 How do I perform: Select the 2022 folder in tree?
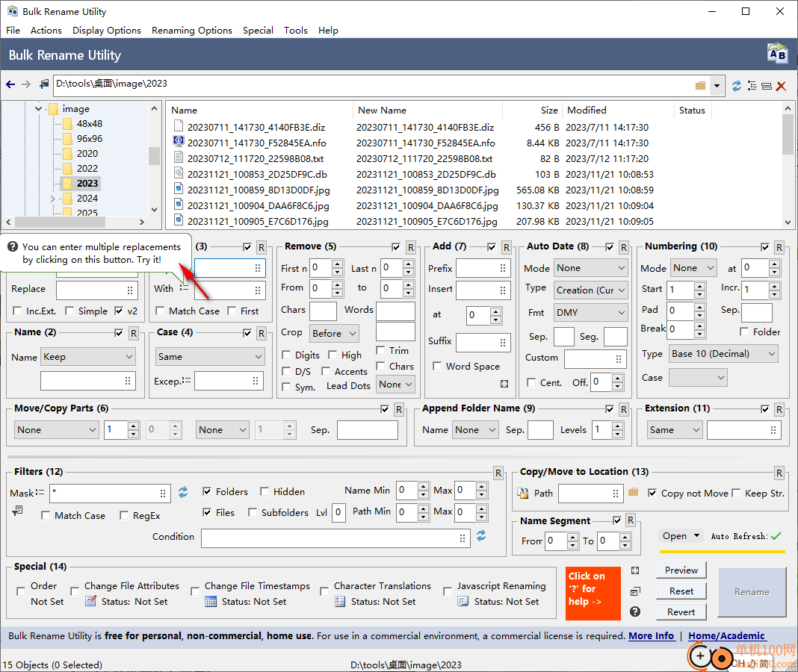(87, 169)
